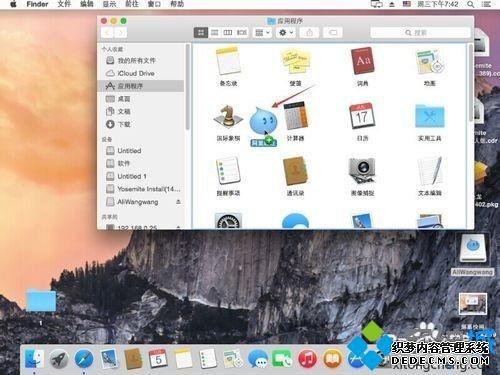Select 桌面 Desktop in the sidebar
This screenshot has width=500, height=375.
[141, 99]
